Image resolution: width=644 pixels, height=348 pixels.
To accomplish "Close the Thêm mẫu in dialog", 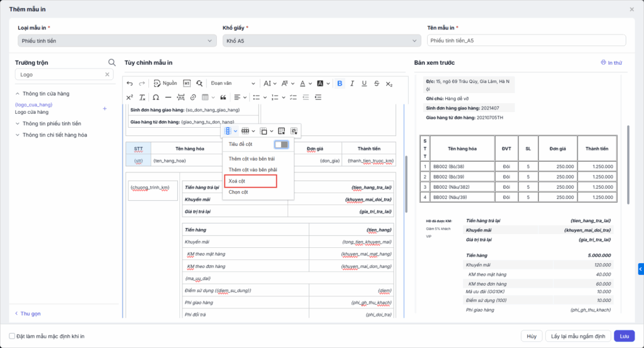I will 631,9.
